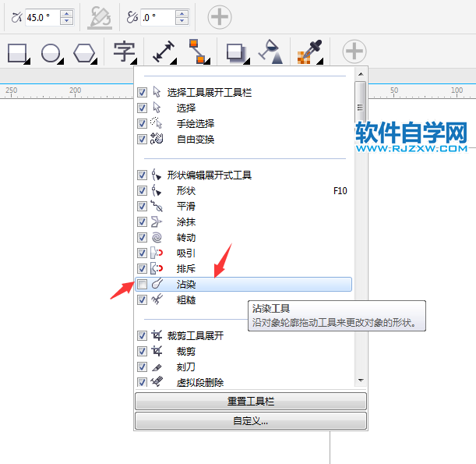Select the Rectangle tool in toolbar
The height and width of the screenshot is (464, 476).
click(17, 53)
